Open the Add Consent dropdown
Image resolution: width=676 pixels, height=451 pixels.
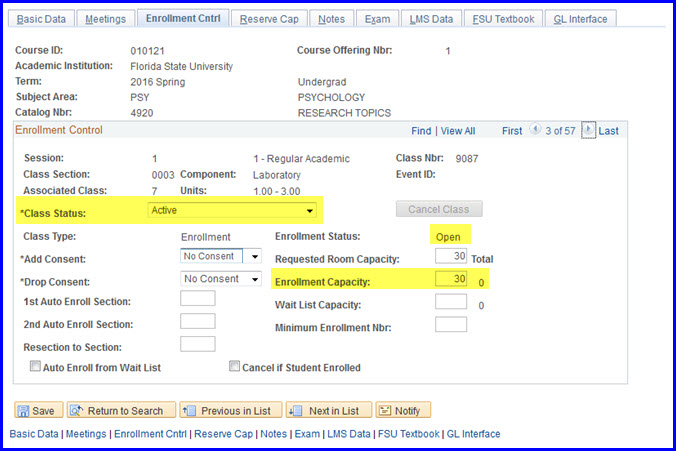click(221, 256)
